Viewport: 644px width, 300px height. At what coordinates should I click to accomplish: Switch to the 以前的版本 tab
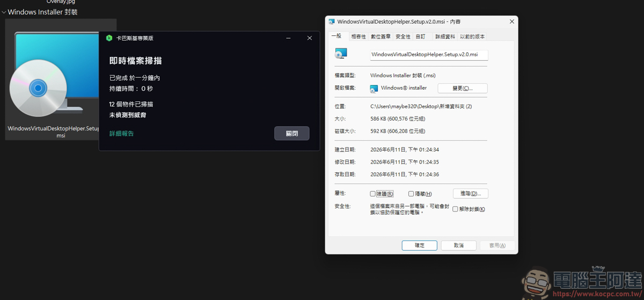pos(472,36)
